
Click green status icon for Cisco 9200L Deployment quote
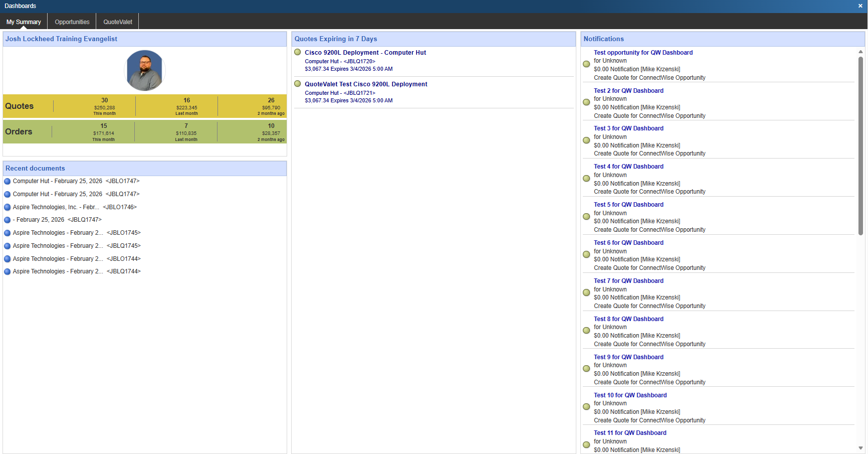click(x=298, y=52)
